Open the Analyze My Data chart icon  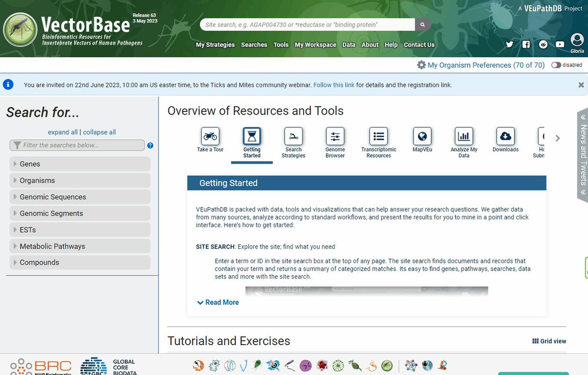[x=464, y=136]
